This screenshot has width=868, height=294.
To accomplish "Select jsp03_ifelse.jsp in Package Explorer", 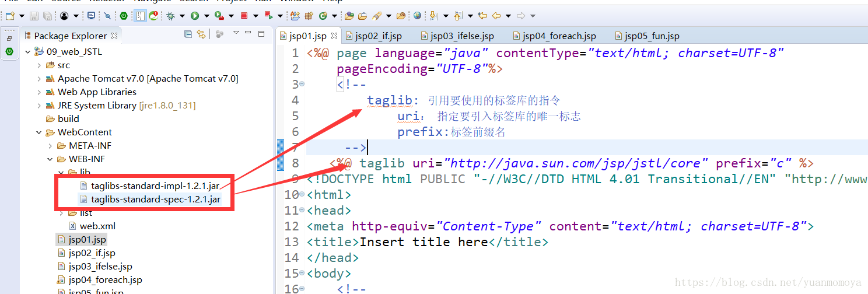I will [95, 266].
